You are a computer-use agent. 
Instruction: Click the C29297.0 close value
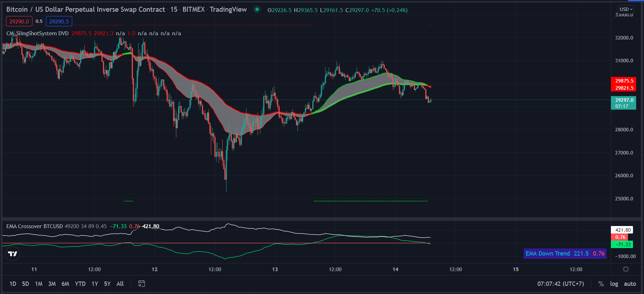point(357,10)
